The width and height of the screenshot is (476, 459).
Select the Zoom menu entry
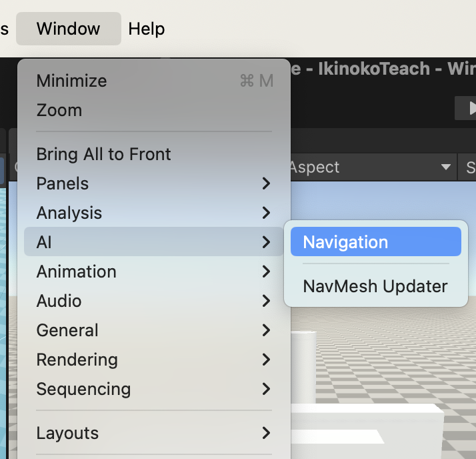59,110
